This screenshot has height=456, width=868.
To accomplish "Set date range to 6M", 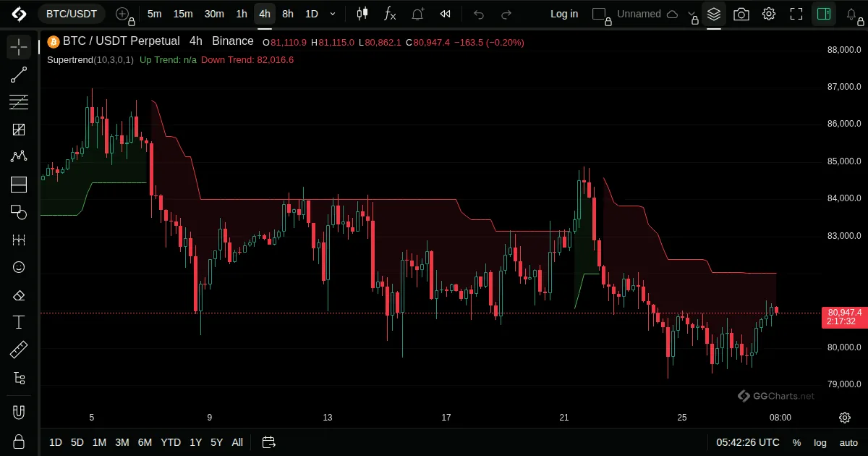I will (x=145, y=442).
